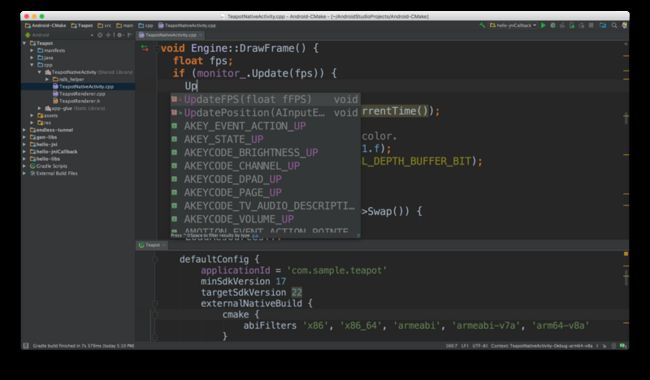Click the scroll-from-source target icon in project panel
Image resolution: width=650 pixels, height=380 pixels.
pyautogui.click(x=100, y=35)
